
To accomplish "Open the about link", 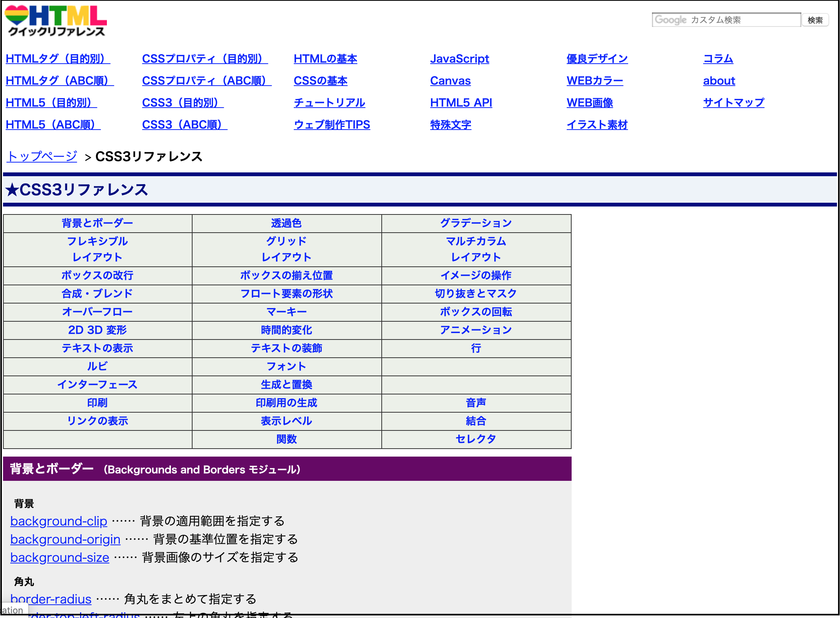I will (719, 81).
